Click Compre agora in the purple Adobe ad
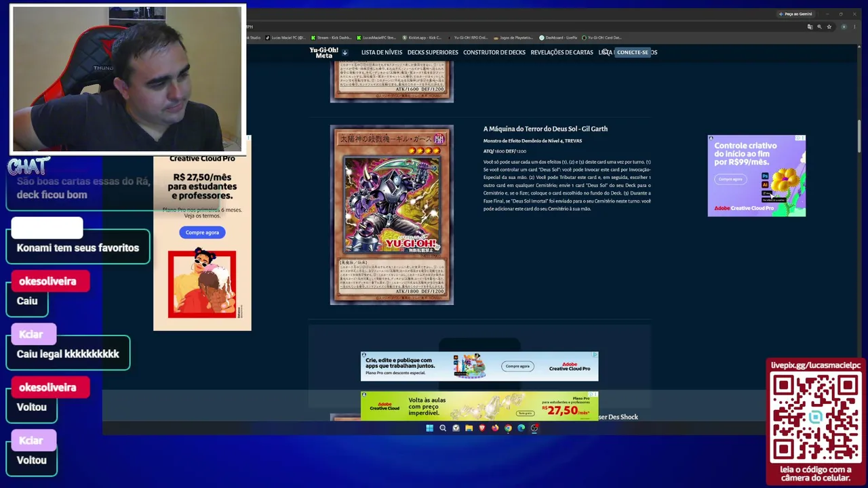The image size is (868, 488). [730, 179]
